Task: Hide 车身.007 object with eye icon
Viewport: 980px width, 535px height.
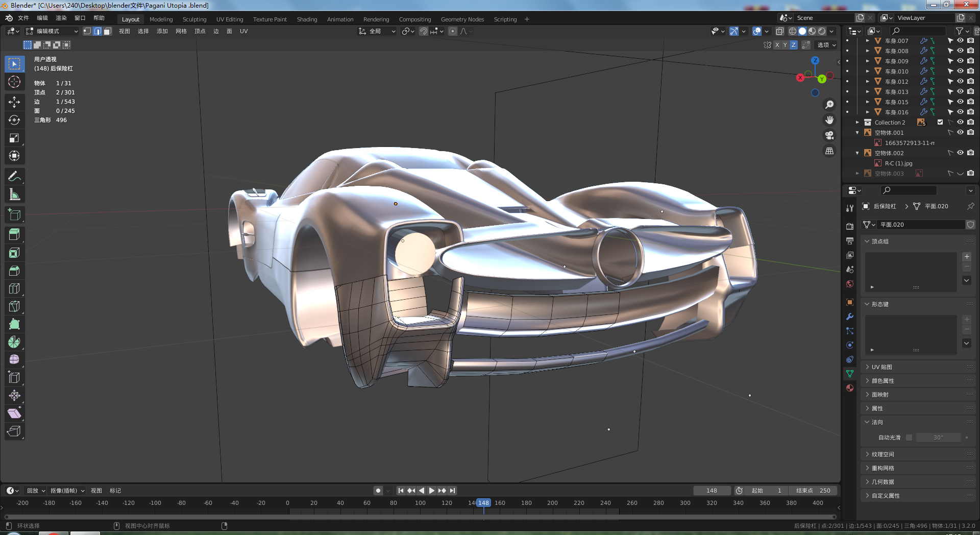Action: coord(960,41)
